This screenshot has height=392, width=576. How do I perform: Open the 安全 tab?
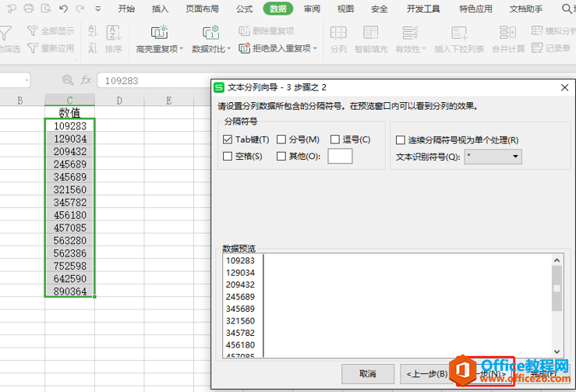[379, 9]
